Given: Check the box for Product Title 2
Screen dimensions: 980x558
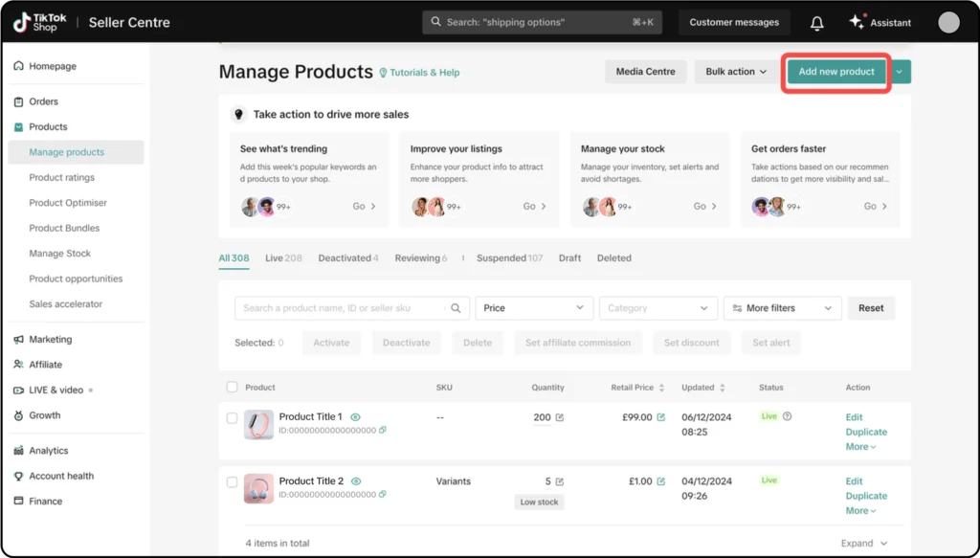Looking at the screenshot, I should point(232,482).
